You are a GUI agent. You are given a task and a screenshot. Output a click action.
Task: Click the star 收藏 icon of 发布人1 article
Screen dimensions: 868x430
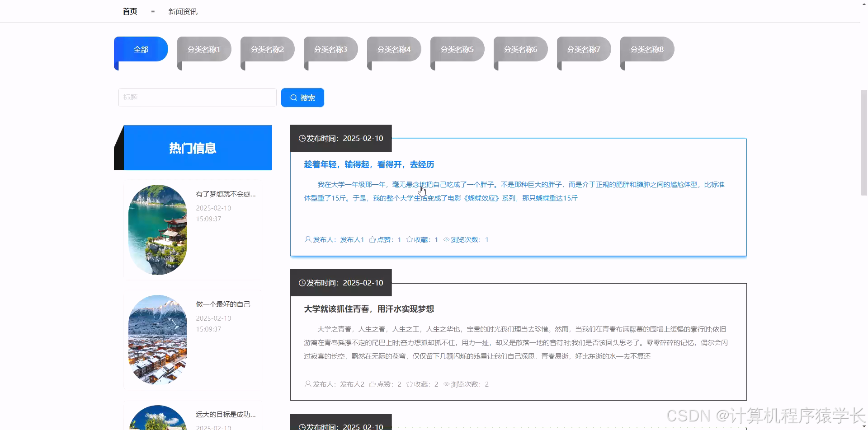410,239
